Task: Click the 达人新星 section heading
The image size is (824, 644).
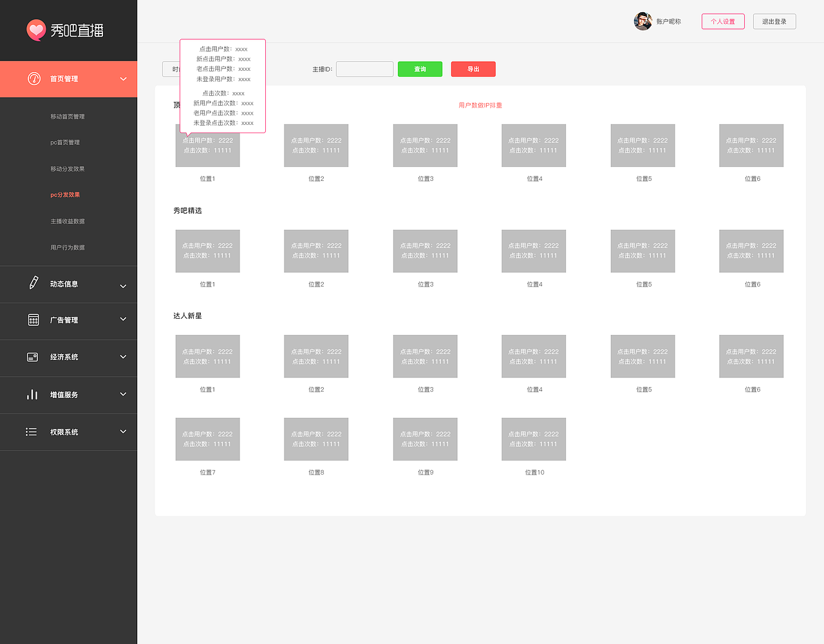Action: [x=187, y=316]
